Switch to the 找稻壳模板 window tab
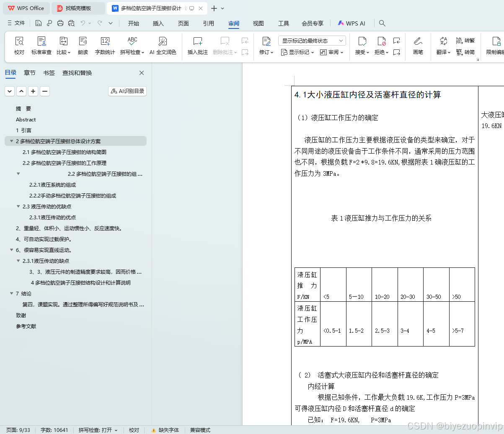Viewport: 504px width, 434px height. tap(78, 8)
